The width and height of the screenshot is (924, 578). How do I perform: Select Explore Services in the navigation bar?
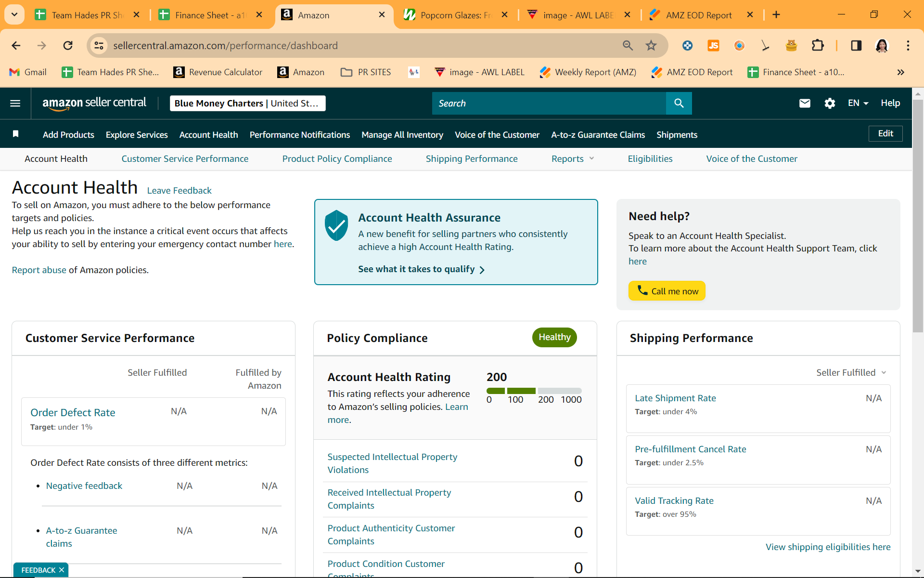(137, 135)
